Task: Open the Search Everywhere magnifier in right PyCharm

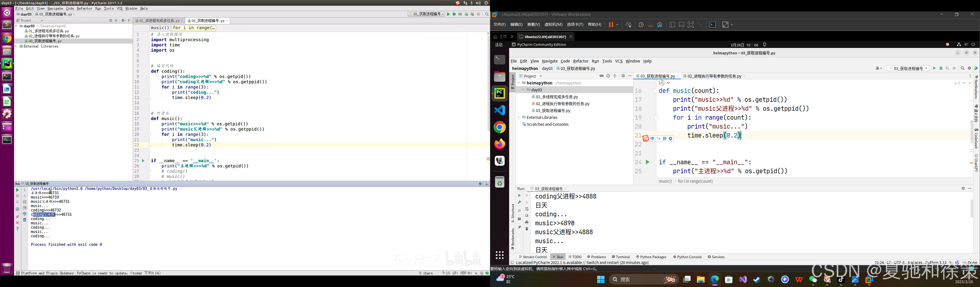Action: tap(962, 68)
